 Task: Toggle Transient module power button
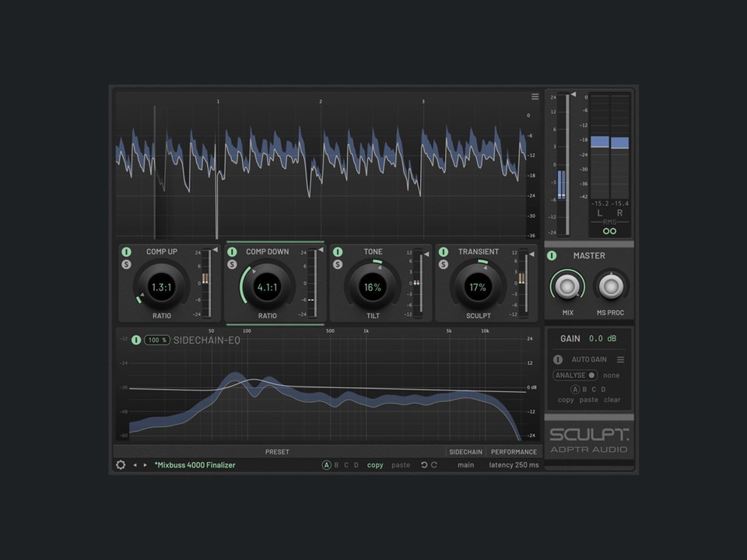coord(444,251)
